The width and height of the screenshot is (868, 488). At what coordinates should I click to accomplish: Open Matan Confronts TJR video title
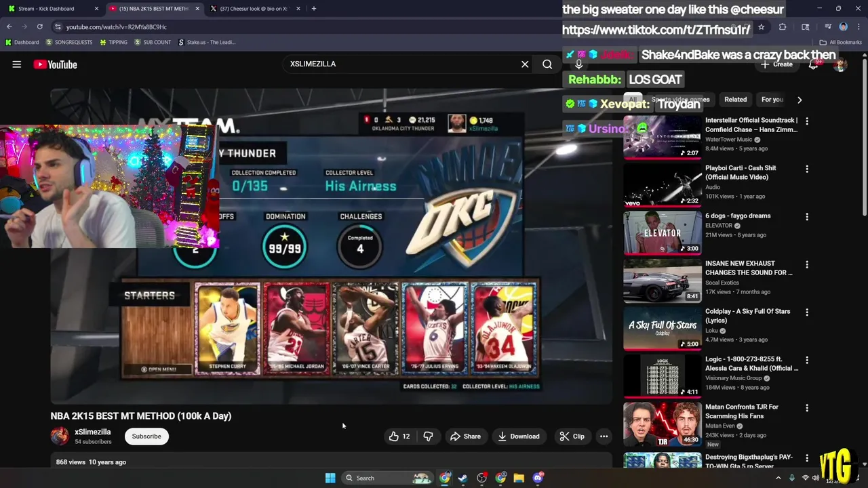tap(742, 411)
